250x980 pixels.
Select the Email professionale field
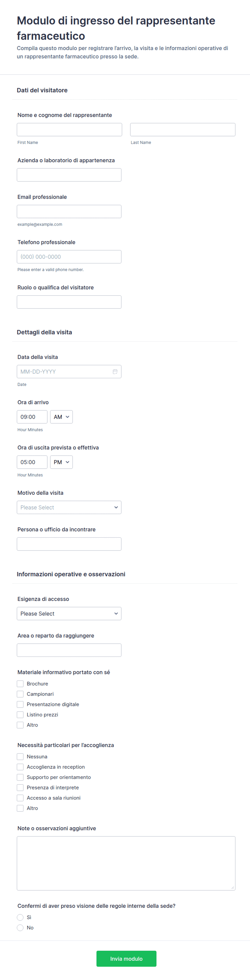[x=69, y=212]
